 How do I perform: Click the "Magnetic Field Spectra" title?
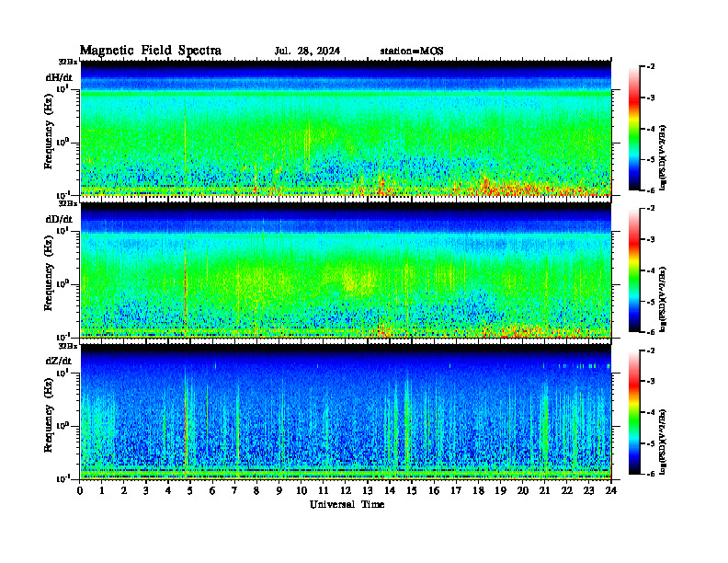(151, 51)
